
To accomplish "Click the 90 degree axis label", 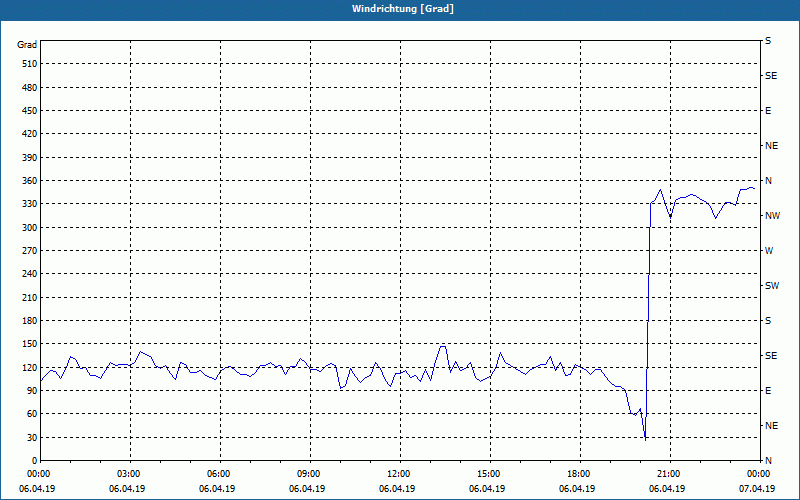I will pyautogui.click(x=32, y=391).
